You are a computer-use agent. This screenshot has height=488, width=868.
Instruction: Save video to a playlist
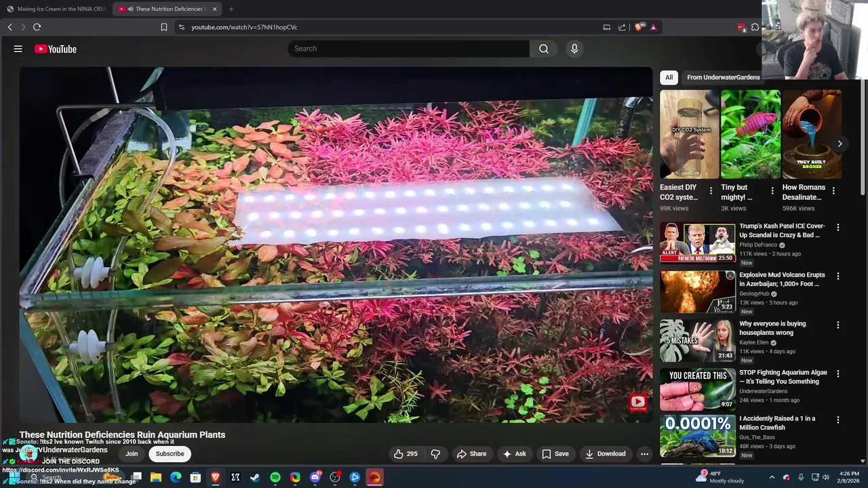coord(555,454)
